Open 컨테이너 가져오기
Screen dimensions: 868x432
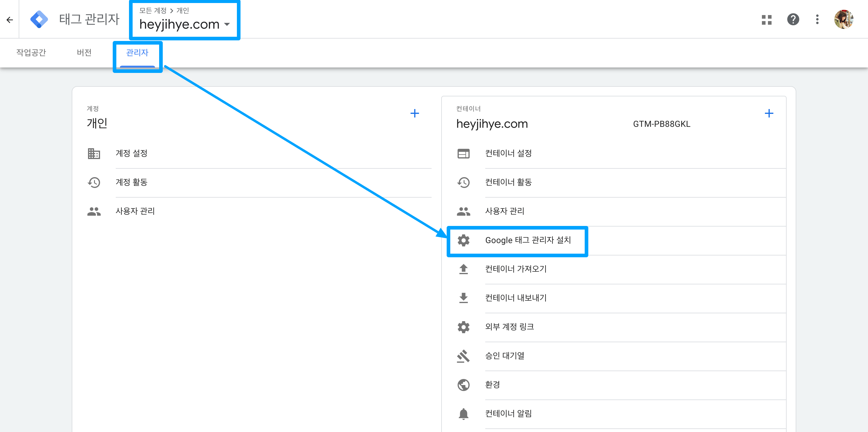tap(516, 269)
